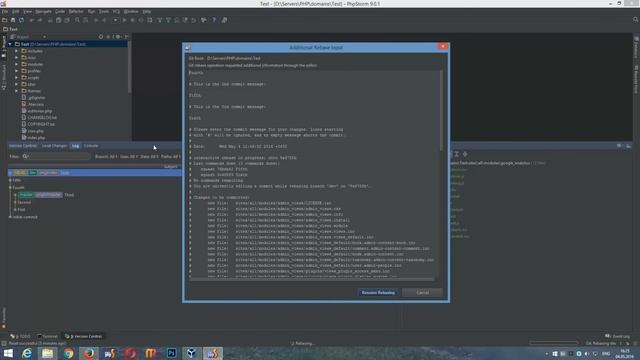Click the Paste toolbar icon
Screen dimensions: 640x360
(67, 20)
